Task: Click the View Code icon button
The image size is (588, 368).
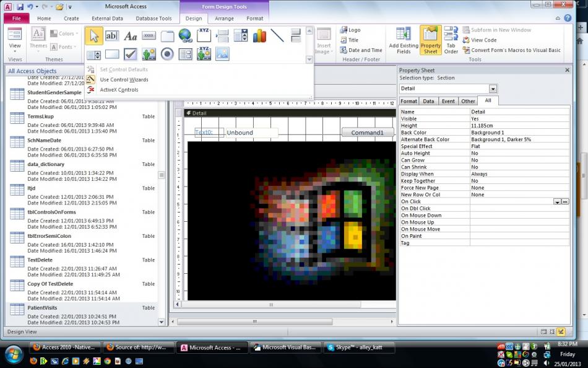Action: [480, 40]
